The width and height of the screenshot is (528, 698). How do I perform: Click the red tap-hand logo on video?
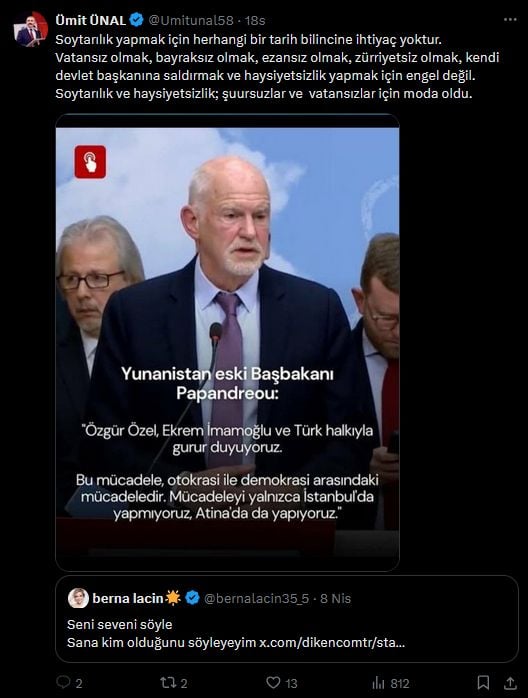click(90, 162)
